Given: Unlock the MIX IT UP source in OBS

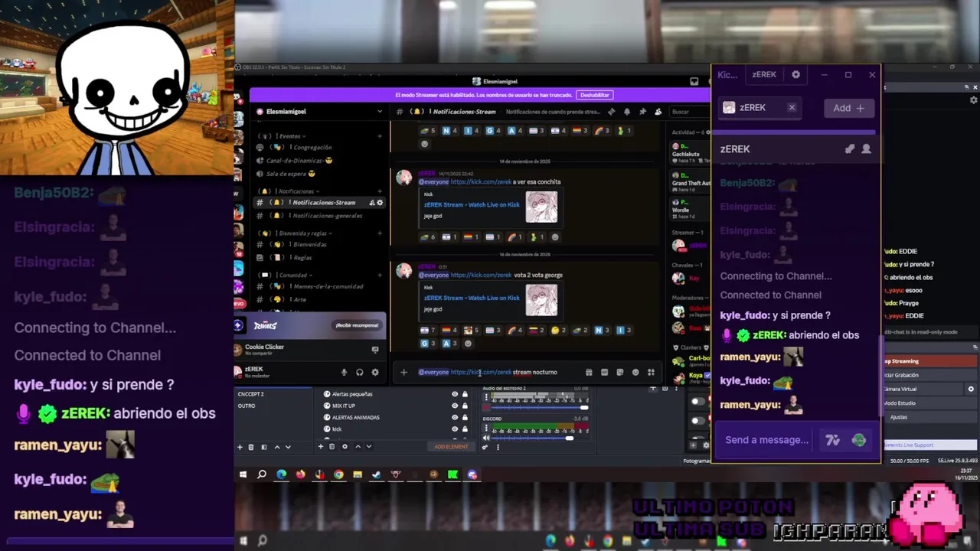Looking at the screenshot, I should click(465, 406).
